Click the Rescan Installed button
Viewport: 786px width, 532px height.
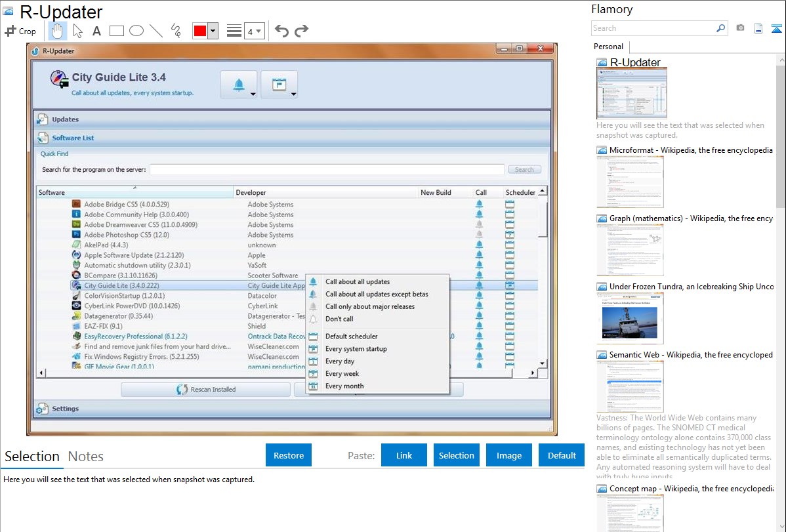click(205, 389)
